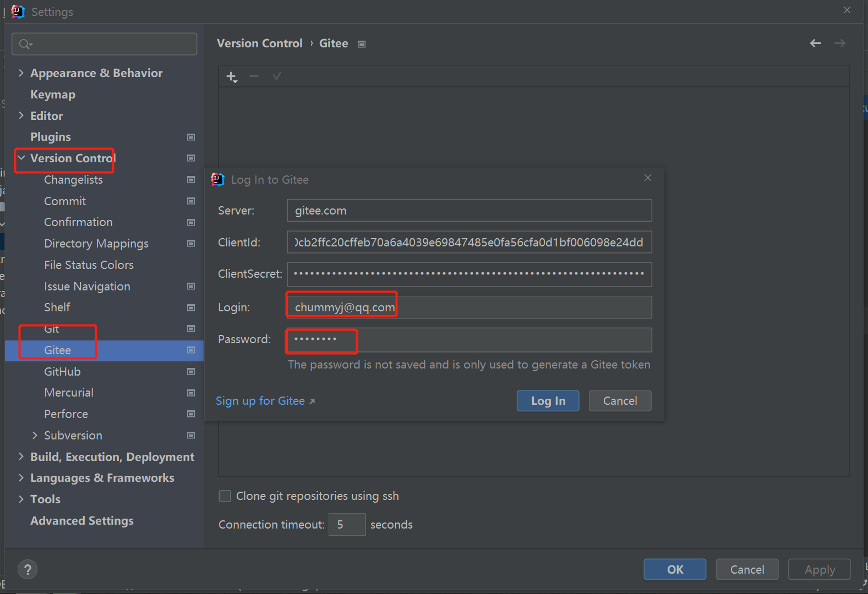Click project icon next to Git
The width and height of the screenshot is (868, 594).
coord(191,329)
